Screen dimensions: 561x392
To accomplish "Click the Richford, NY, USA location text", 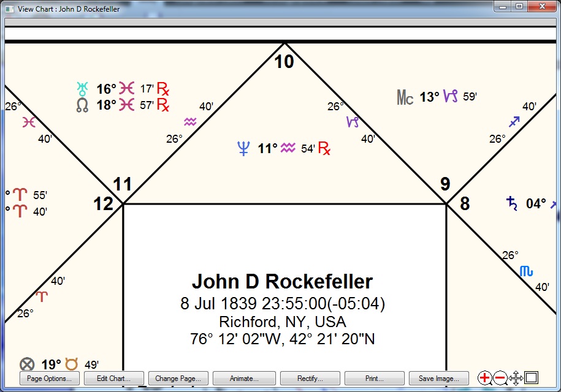I will point(282,322).
